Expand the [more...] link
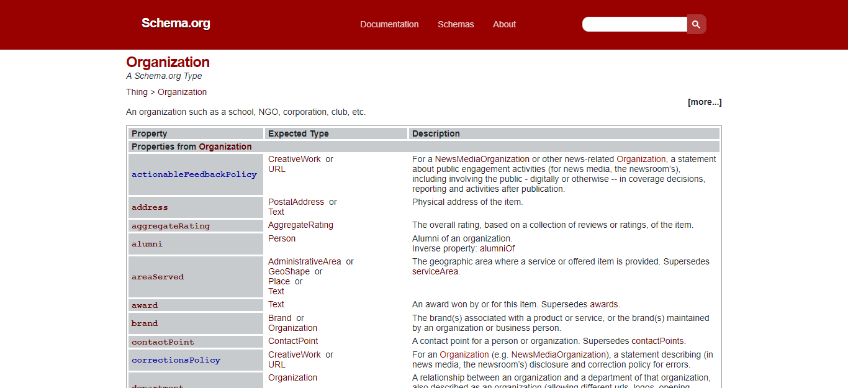This screenshot has width=848, height=388. click(x=704, y=102)
